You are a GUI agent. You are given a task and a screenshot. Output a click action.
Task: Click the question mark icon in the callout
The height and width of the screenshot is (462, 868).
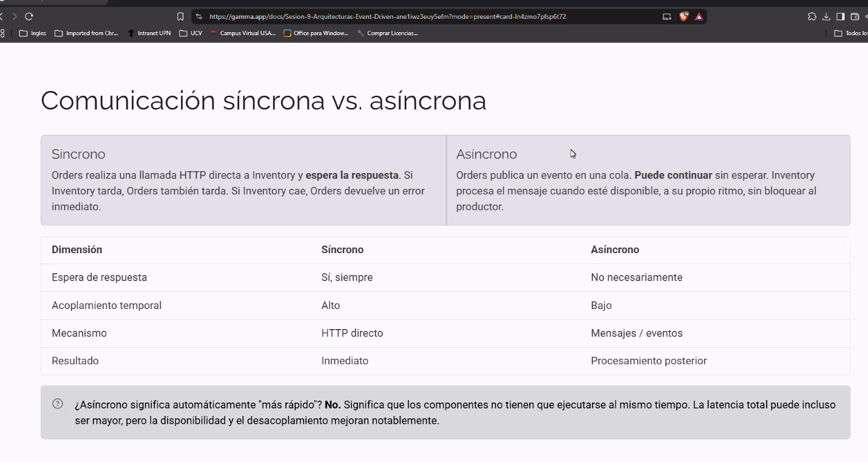[58, 404]
